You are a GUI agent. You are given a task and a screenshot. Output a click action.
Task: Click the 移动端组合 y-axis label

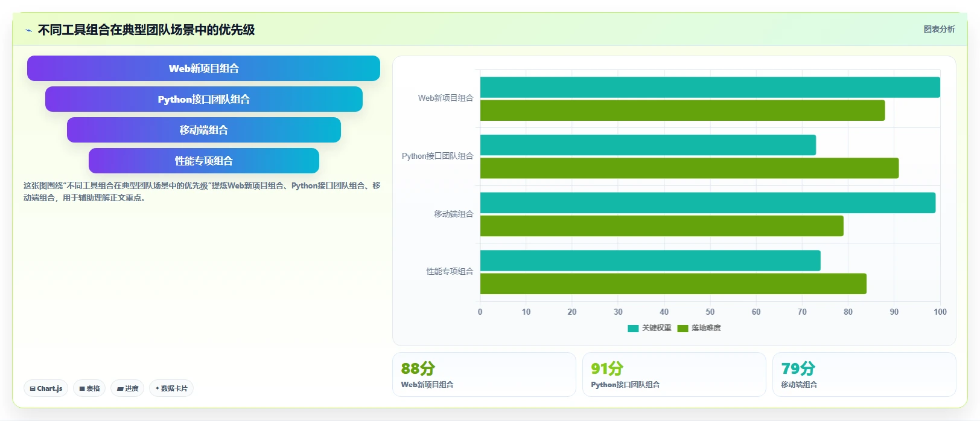click(x=453, y=214)
